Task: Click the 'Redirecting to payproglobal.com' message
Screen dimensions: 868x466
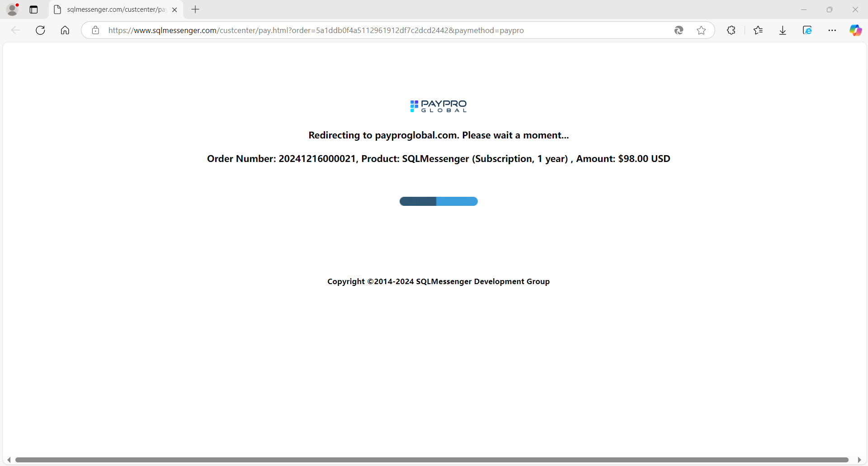Action: tap(439, 135)
